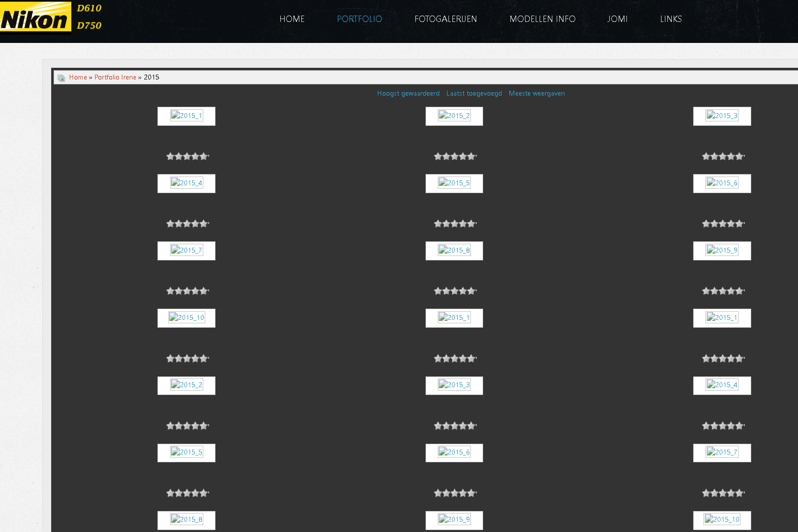Rate stars under the topmost 2015_1 thumbnail
The width and height of the screenshot is (798, 532).
188,157
